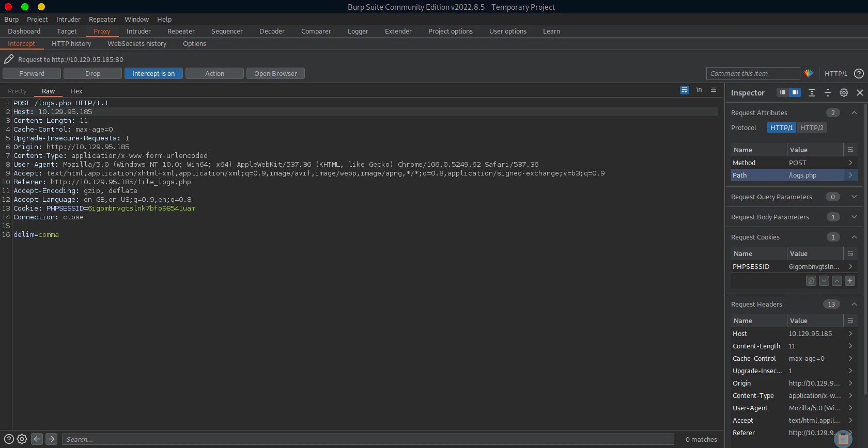Switch to the Decoder tool tab
Image resolution: width=868 pixels, height=448 pixels.
coord(272,31)
